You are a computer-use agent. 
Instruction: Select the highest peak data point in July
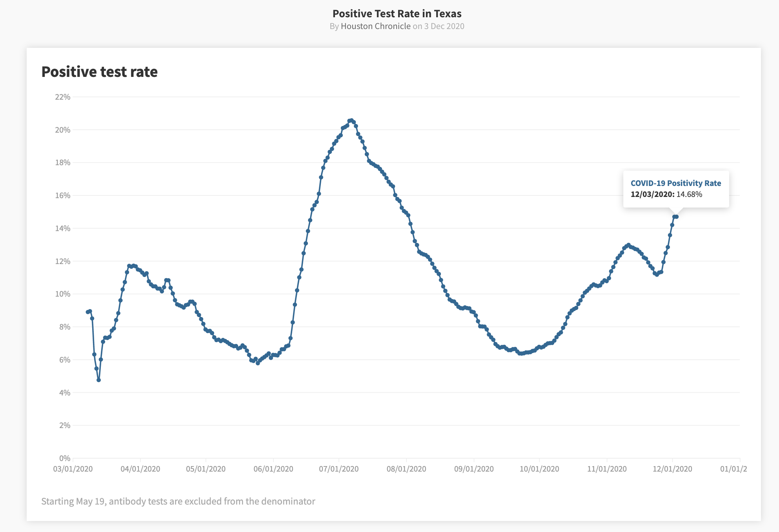[x=351, y=120]
